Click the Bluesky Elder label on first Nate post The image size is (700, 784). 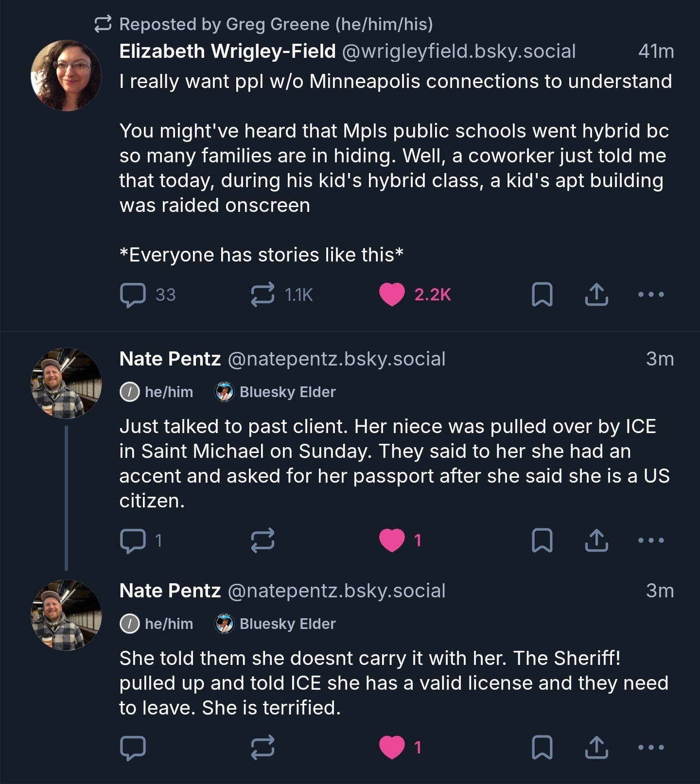coord(276,392)
